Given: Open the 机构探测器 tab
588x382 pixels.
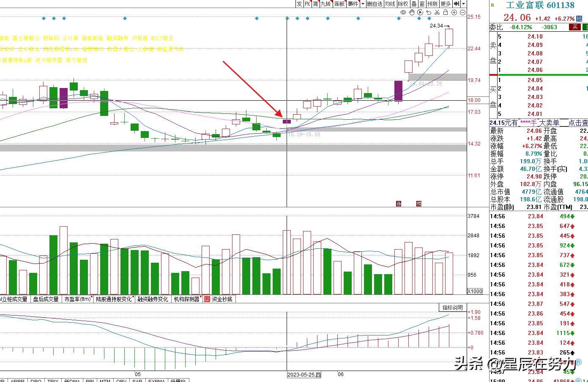Looking at the screenshot, I should point(186,299).
